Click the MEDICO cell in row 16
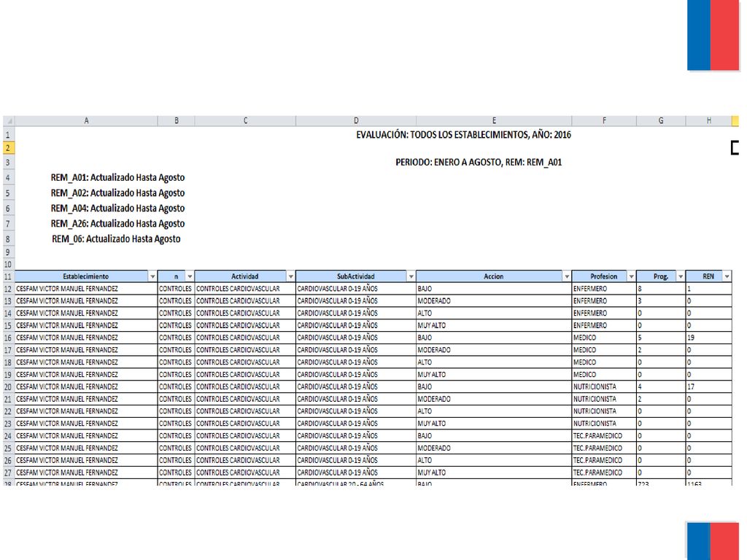This screenshot has width=747, height=560. tap(604, 338)
